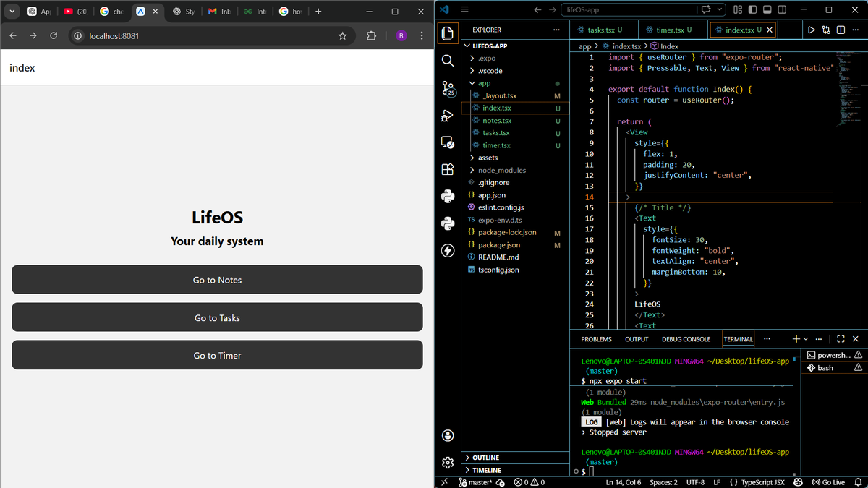
Task: Switch to the tasks.tsx editor tab
Action: (605, 30)
